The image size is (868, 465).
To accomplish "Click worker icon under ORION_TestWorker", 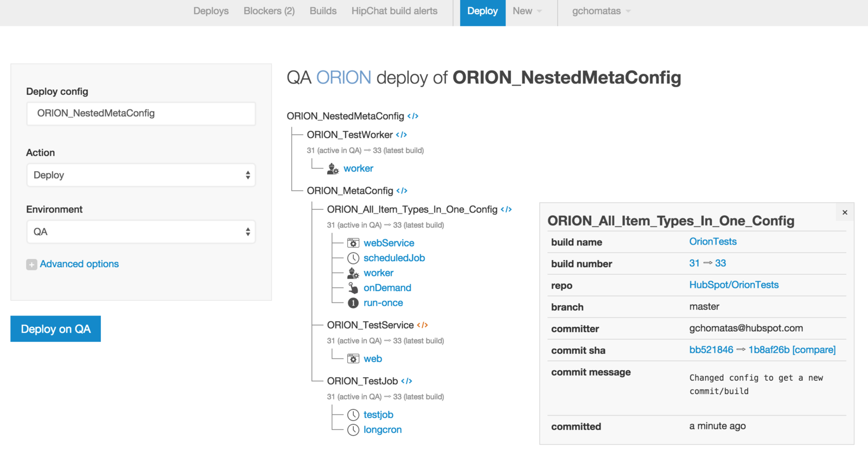I will click(333, 169).
